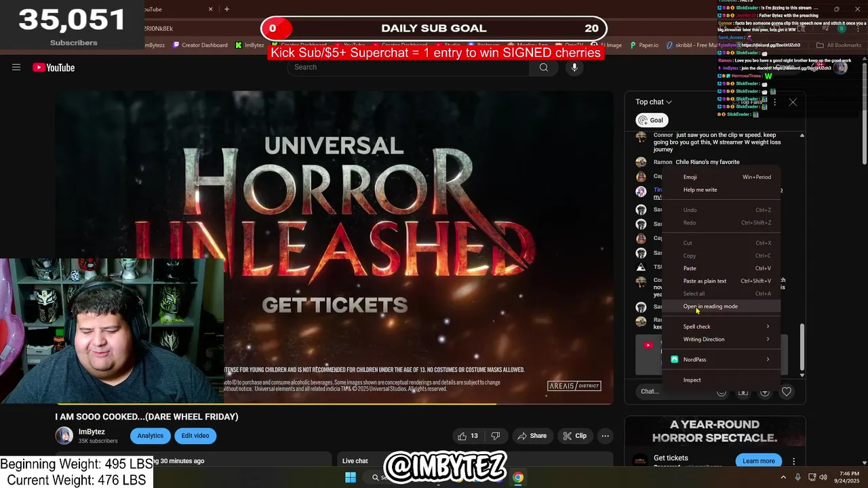The width and height of the screenshot is (868, 488).
Task: Click the Share button
Action: [x=532, y=436]
